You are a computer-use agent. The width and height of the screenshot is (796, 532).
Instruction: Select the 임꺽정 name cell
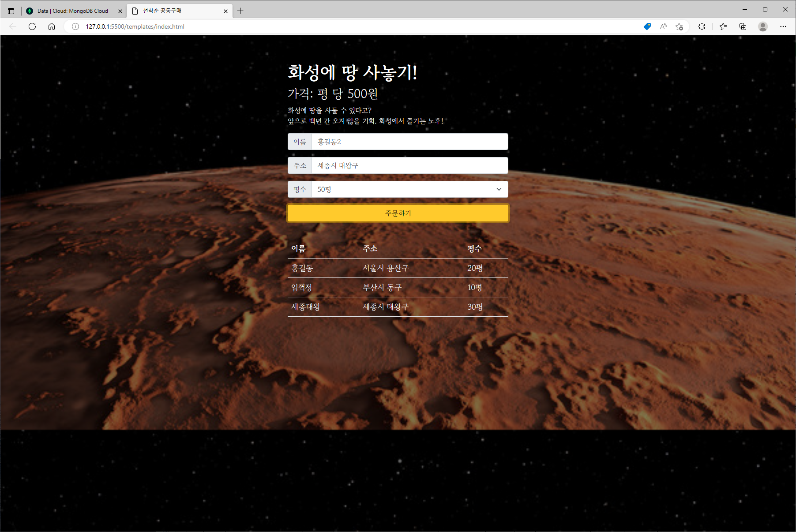(x=302, y=287)
